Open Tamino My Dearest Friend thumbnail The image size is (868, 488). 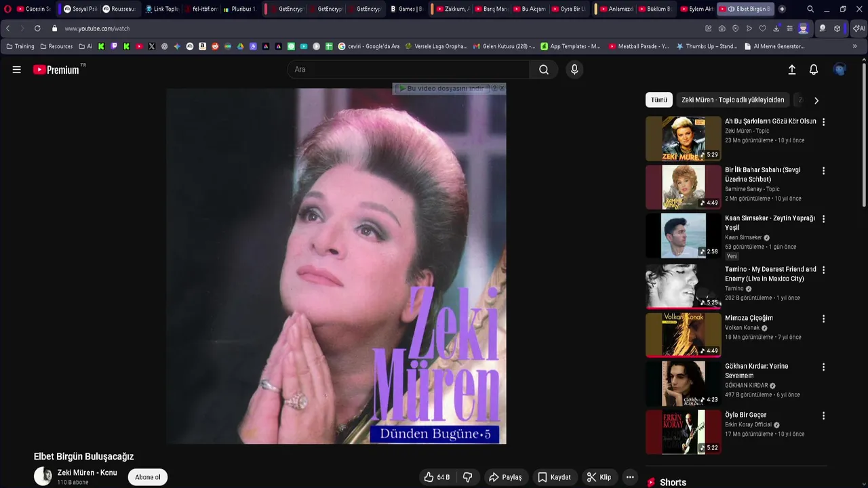[x=684, y=287]
